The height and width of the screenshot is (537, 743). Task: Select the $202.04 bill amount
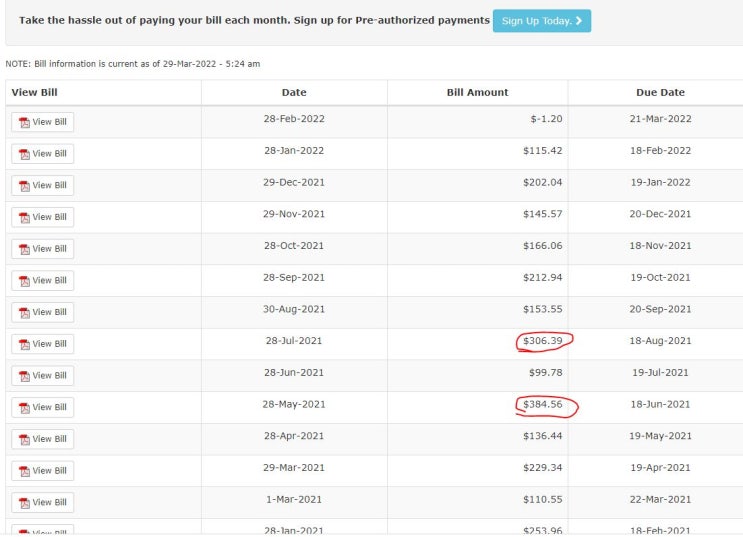[x=543, y=182]
